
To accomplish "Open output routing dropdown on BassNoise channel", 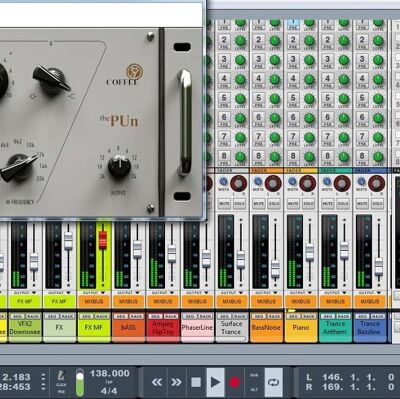I will (275, 292).
